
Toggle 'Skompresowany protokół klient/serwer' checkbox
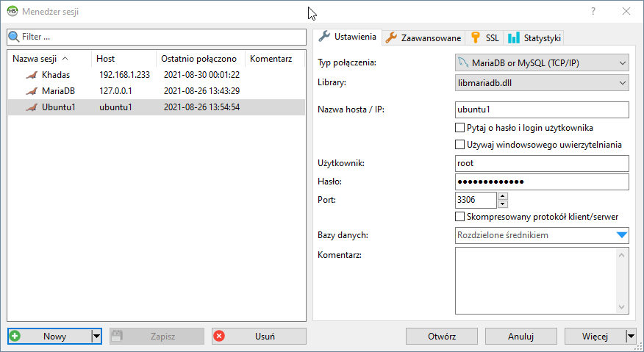460,217
